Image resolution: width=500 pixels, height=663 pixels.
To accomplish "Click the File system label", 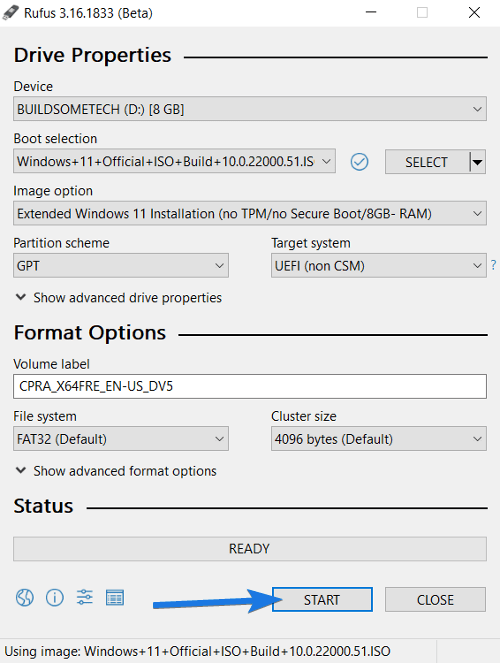I will tap(45, 416).
